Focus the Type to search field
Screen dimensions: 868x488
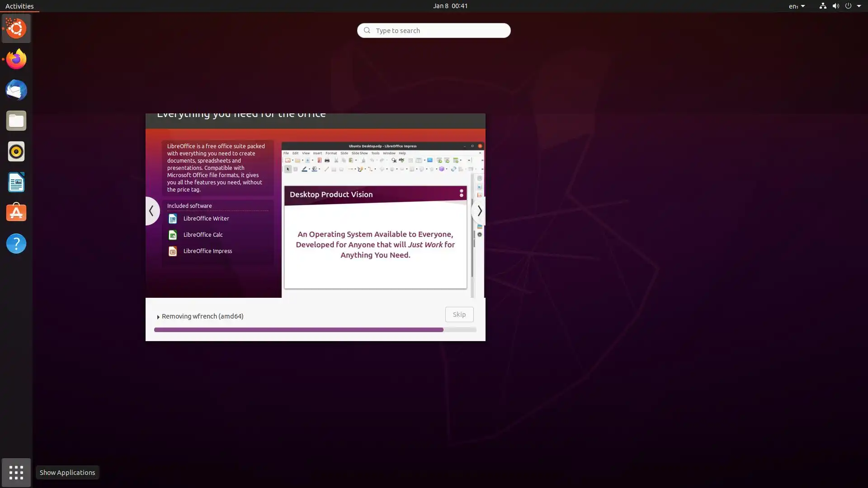click(x=434, y=30)
